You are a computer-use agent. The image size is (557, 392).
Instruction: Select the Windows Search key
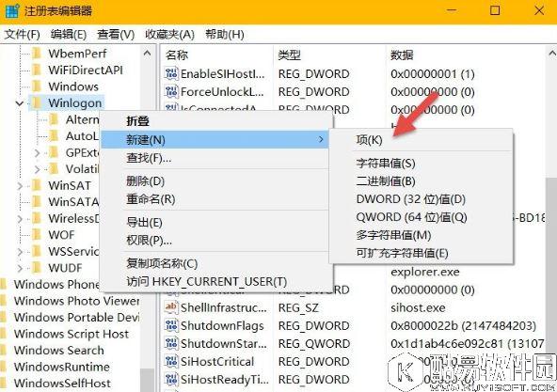click(x=59, y=350)
